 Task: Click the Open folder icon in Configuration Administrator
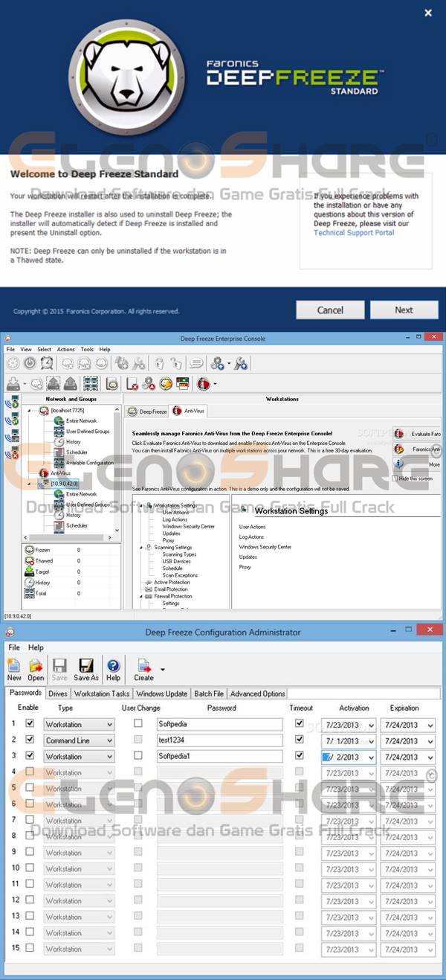[36, 664]
